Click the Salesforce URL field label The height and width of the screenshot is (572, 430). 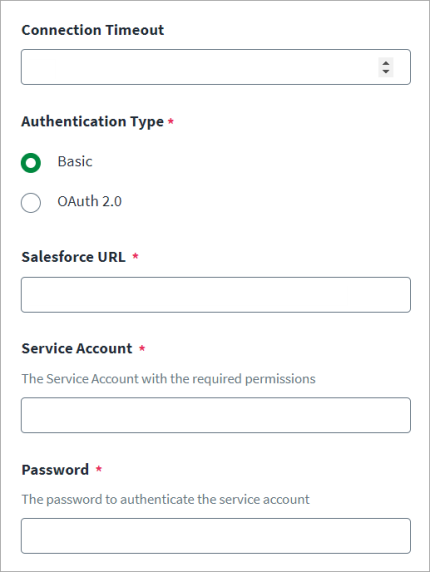[73, 257]
